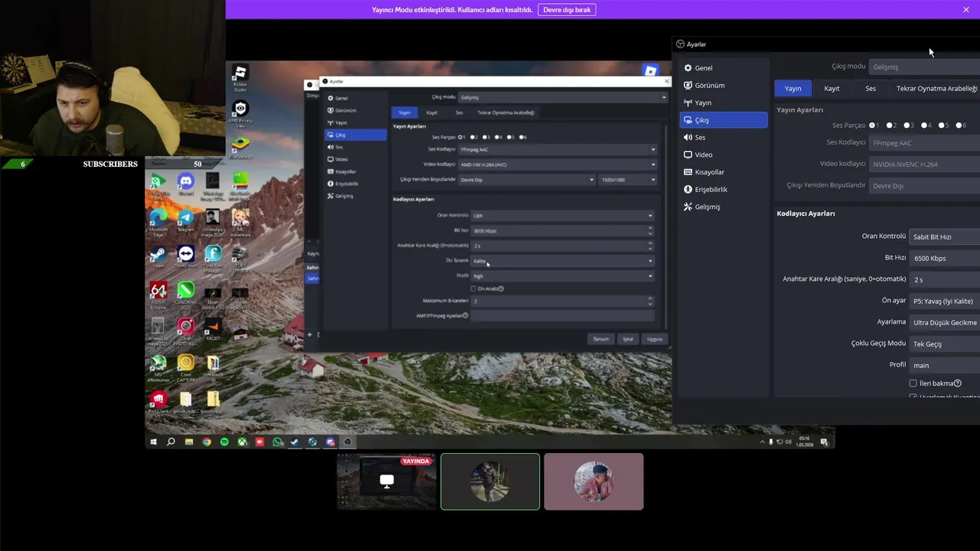Open Tekrar Oynatma Arabelleği tab in larger window
This screenshot has height=551, width=980.
click(x=936, y=89)
